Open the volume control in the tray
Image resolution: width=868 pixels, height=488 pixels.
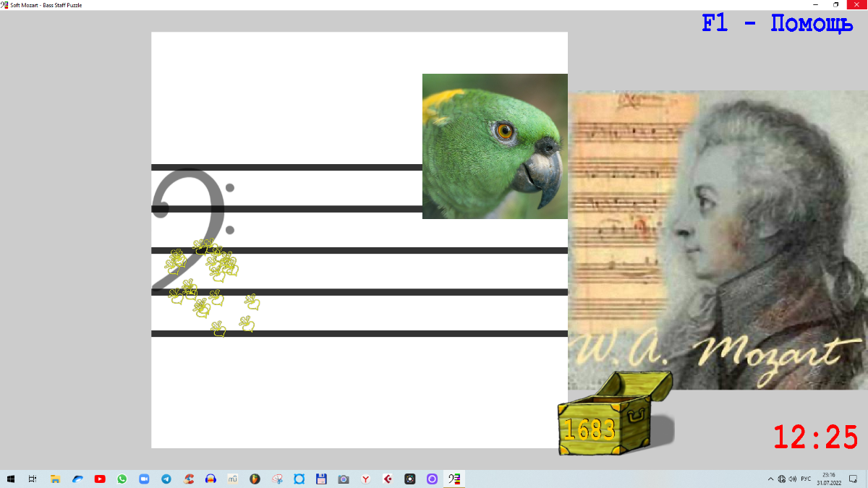click(x=793, y=479)
